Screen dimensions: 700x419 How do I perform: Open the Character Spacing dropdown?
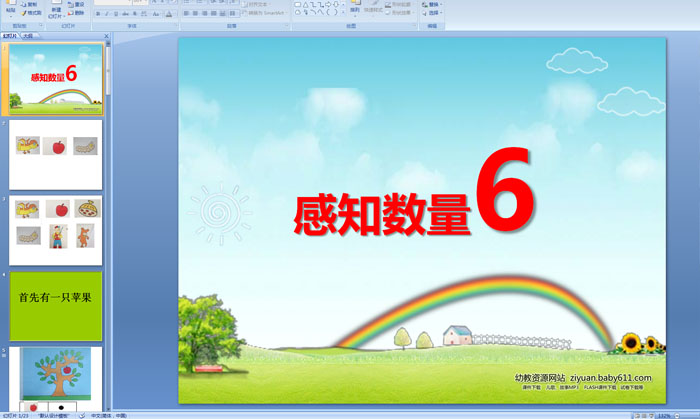pyautogui.click(x=144, y=14)
